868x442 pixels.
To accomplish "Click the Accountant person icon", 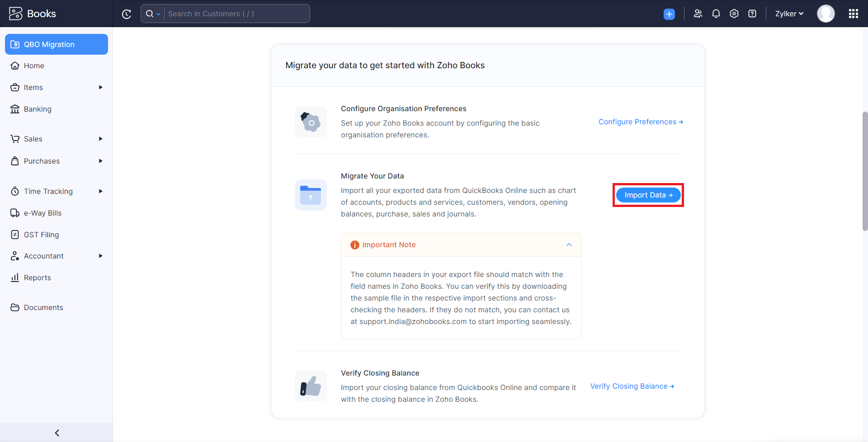I will coord(15,256).
